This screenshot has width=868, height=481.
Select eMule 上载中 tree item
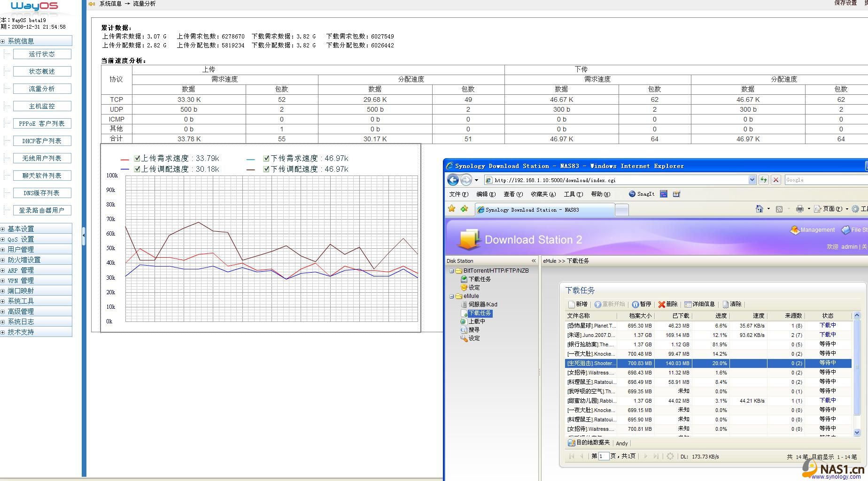477,321
